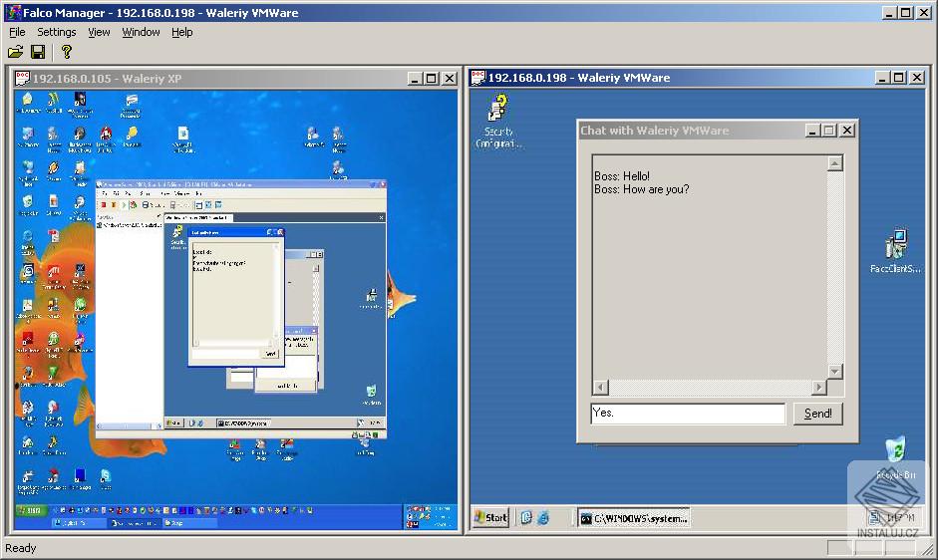
Task: Click the chat scroll up arrow
Action: pos(835,163)
